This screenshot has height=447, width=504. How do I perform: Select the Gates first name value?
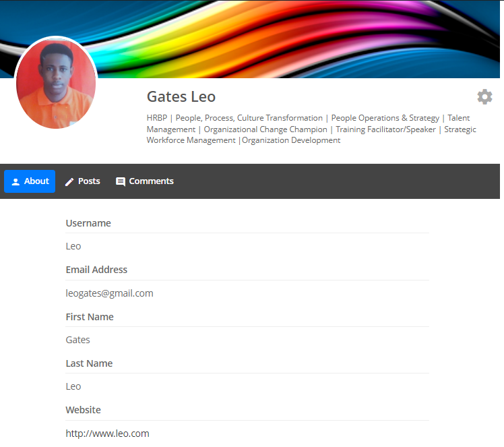77,340
